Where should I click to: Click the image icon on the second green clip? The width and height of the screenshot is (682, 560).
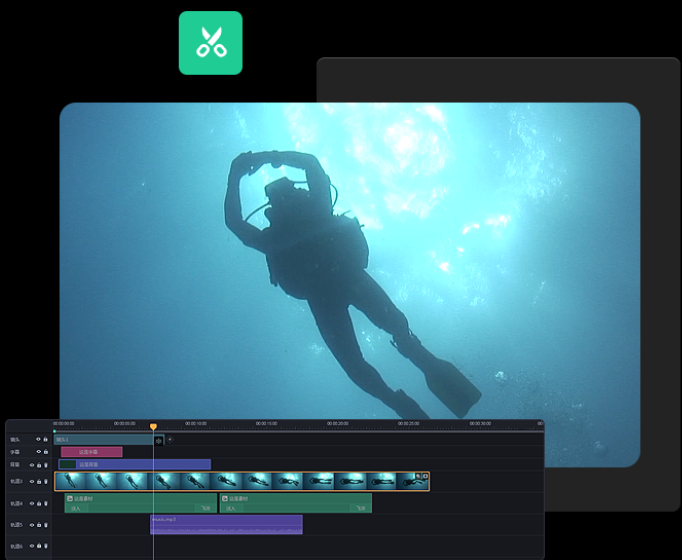(225, 499)
